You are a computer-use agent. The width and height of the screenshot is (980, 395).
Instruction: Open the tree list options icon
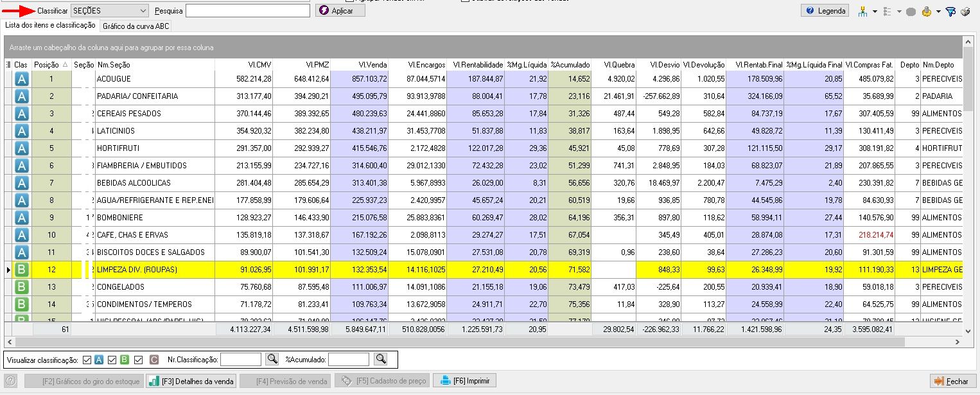(x=888, y=11)
